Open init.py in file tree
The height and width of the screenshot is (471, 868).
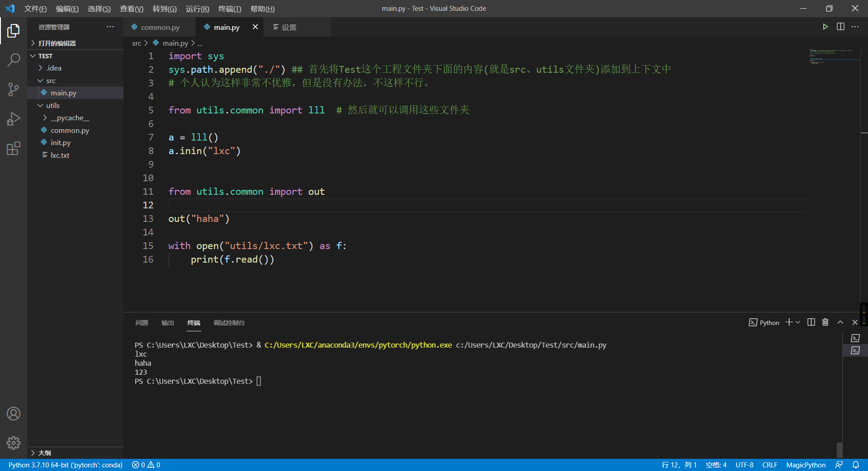point(75,142)
